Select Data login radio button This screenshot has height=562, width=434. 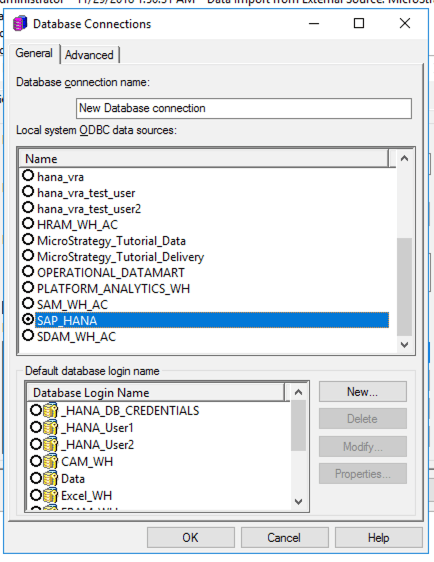pyautogui.click(x=36, y=478)
